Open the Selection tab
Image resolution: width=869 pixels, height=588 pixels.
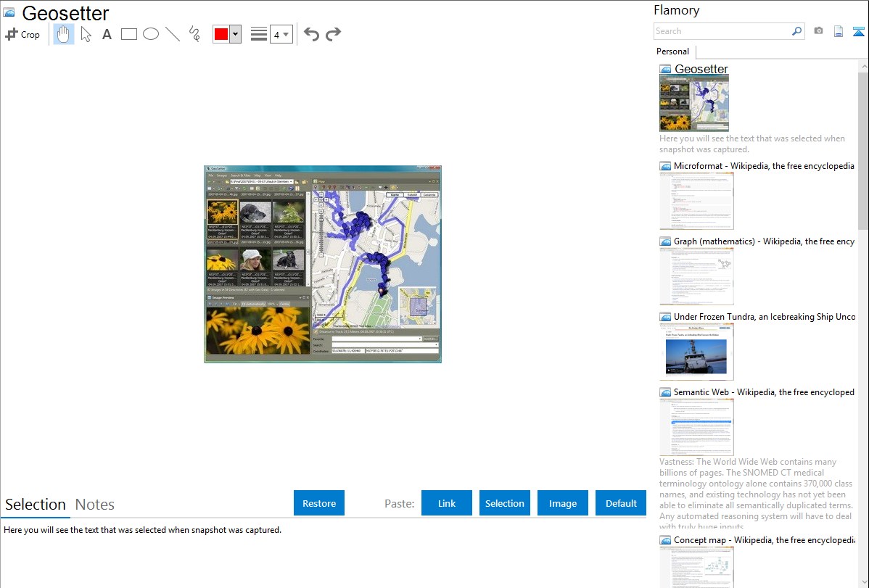pyautogui.click(x=36, y=505)
